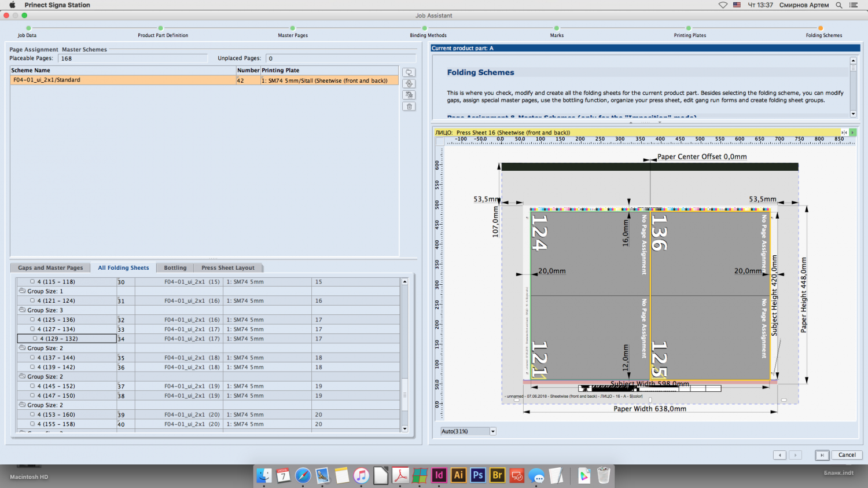
Task: Click the folder import icon beside scheme list
Action: click(x=409, y=72)
